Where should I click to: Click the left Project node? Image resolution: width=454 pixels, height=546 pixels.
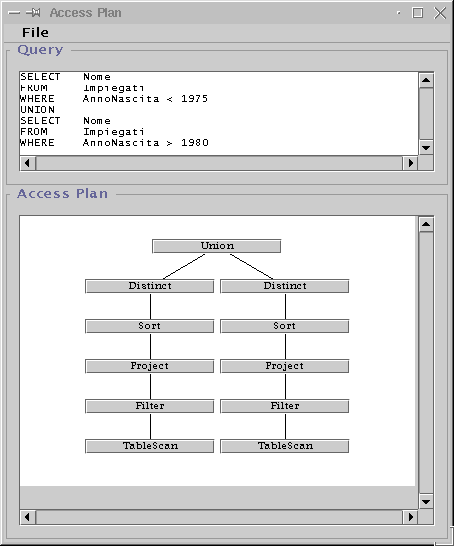click(x=150, y=366)
